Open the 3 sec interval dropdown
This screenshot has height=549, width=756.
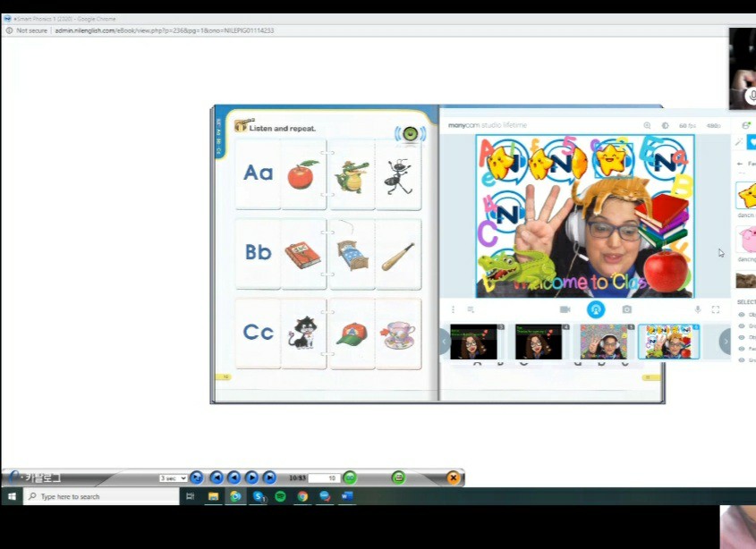[x=173, y=478]
